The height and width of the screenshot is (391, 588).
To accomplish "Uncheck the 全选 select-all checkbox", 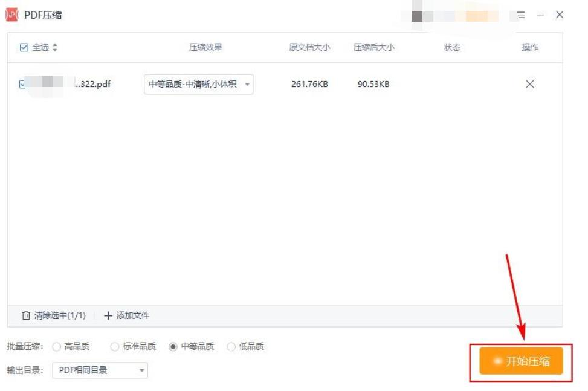I will [x=24, y=48].
